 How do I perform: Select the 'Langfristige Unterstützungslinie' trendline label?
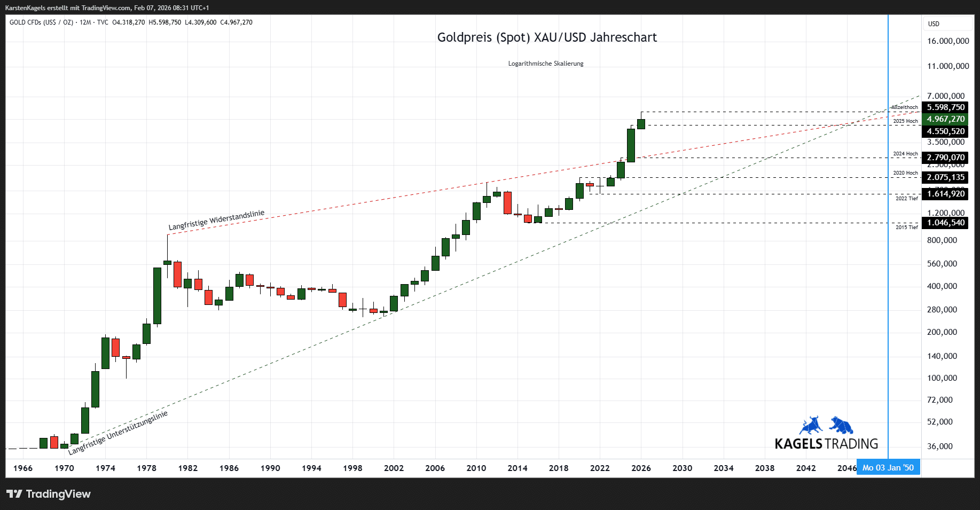[x=118, y=433]
